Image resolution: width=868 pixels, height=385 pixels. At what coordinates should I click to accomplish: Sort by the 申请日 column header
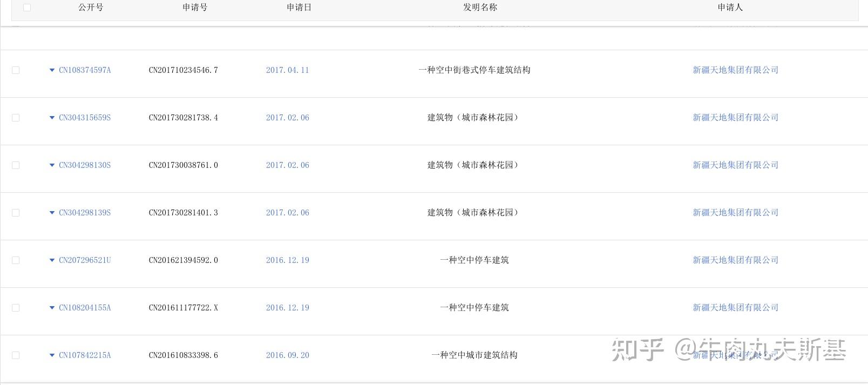coord(299,8)
